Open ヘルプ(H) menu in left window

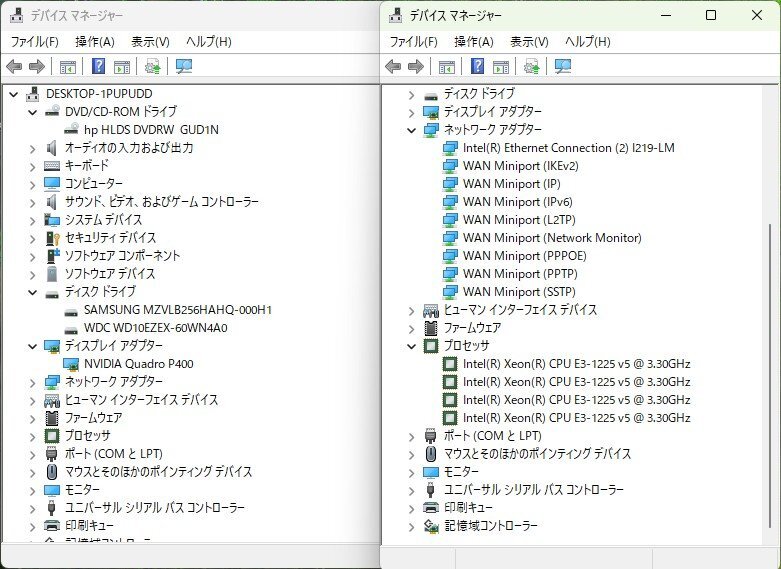coord(209,42)
